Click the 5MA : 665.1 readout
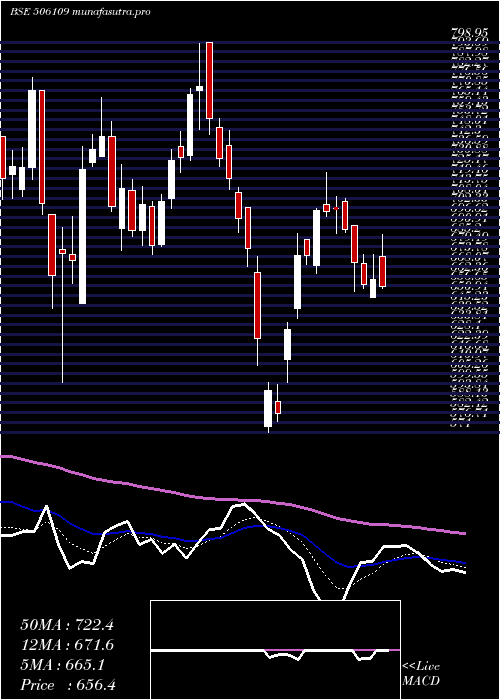Viewport: 500px width, 700px height. [x=62, y=665]
